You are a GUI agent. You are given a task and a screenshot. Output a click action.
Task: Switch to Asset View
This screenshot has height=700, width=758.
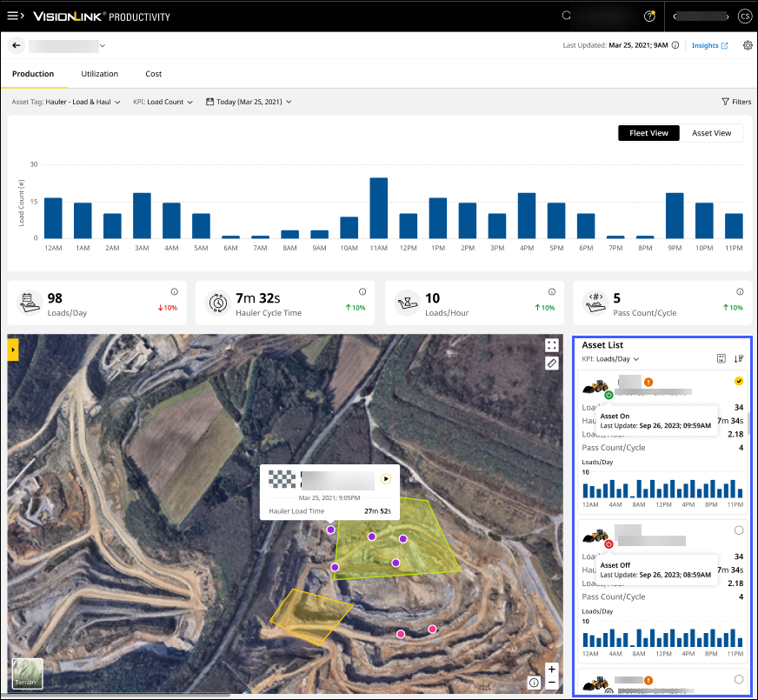click(x=711, y=133)
